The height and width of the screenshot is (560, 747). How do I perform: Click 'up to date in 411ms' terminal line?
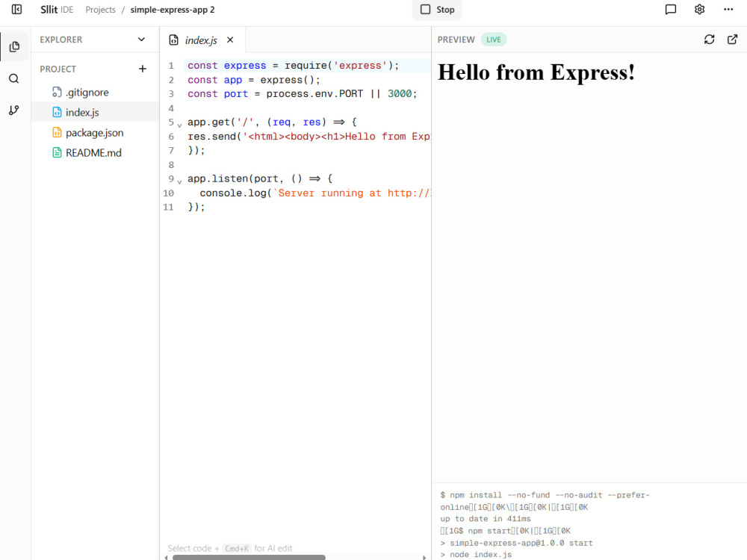[485, 519]
